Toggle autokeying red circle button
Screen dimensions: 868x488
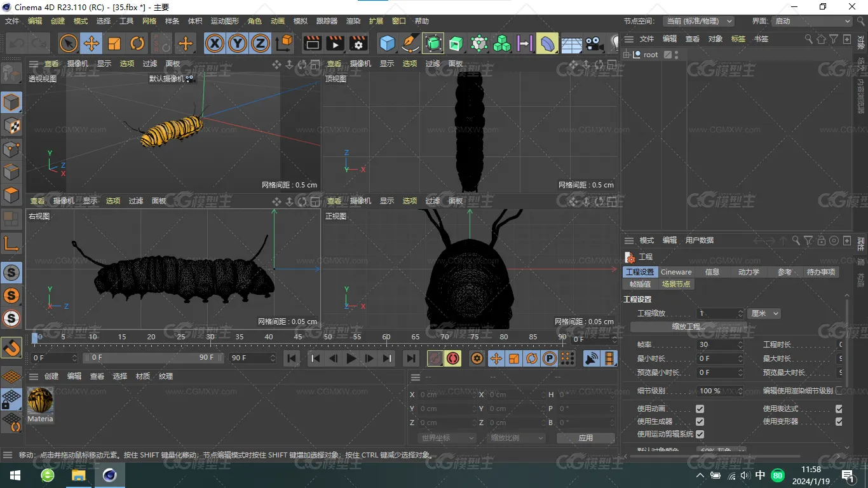452,359
